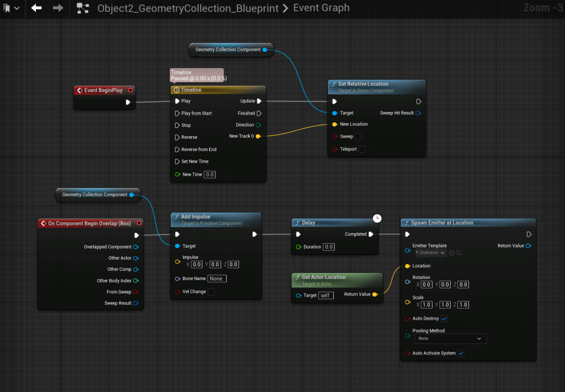This screenshot has width=565, height=392.
Task: Toggle the Vel Change checkbox
Action: pyautogui.click(x=211, y=292)
